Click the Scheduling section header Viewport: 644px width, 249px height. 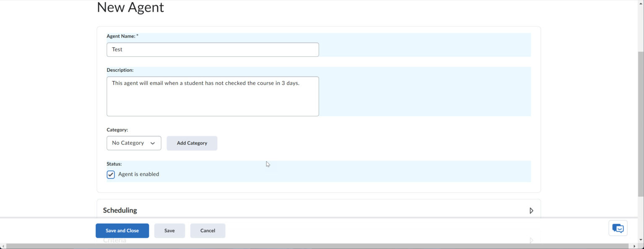tap(120, 210)
